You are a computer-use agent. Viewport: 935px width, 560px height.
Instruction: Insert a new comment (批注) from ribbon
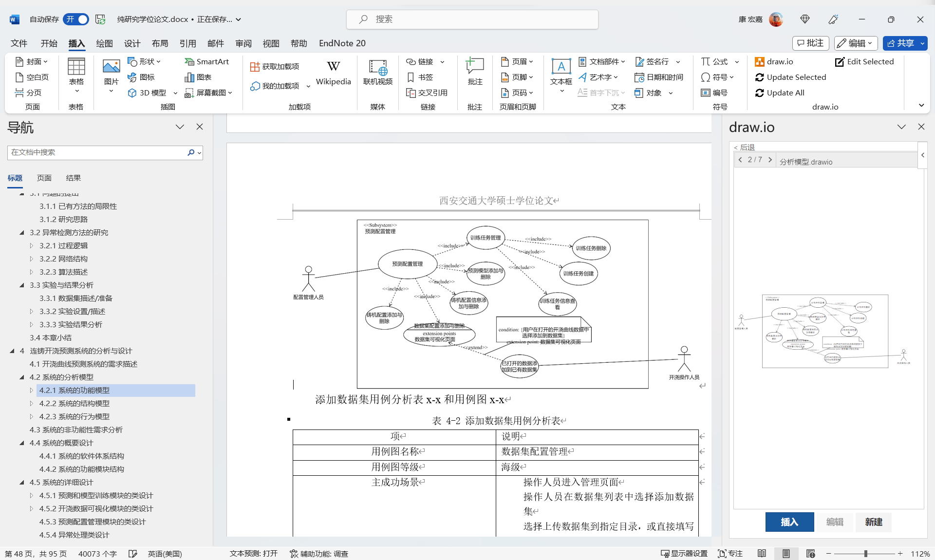[474, 72]
